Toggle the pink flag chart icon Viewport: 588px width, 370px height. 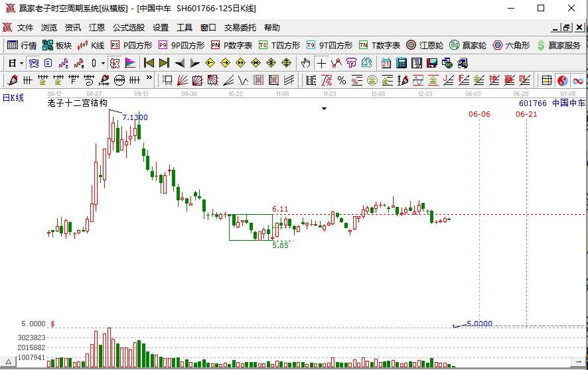click(x=130, y=63)
